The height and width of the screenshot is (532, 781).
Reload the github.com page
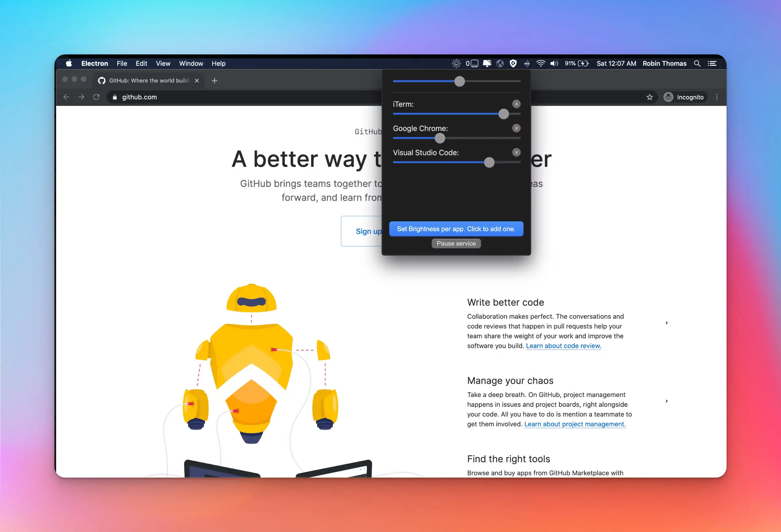(x=96, y=97)
